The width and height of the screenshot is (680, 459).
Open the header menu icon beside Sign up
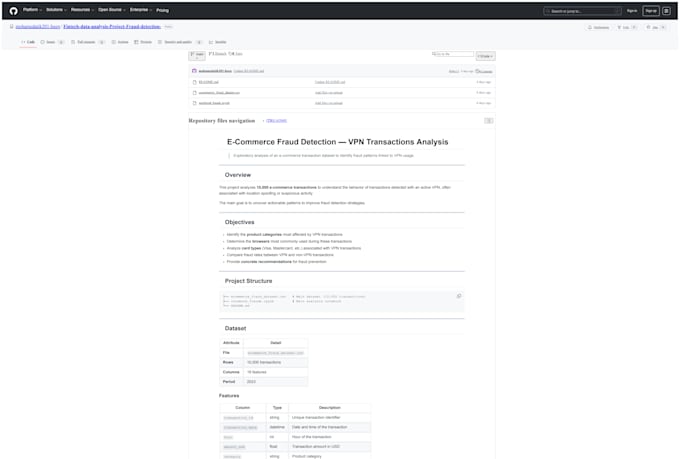pyautogui.click(x=667, y=11)
